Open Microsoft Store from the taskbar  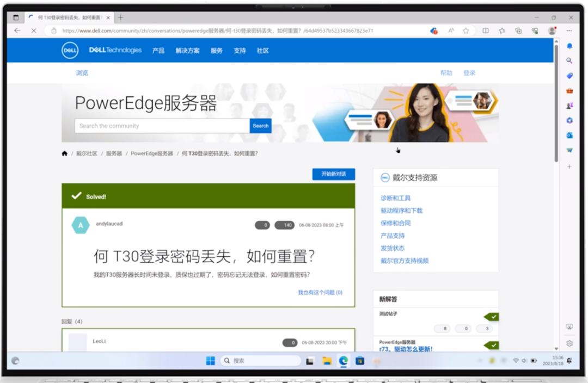point(360,360)
